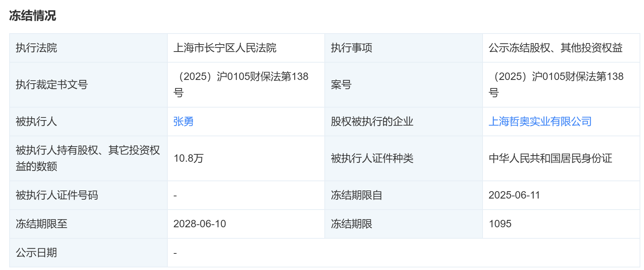Select the 2025-06-11 freeze start date
Viewport: 644px width, 270px height.
click(x=514, y=195)
